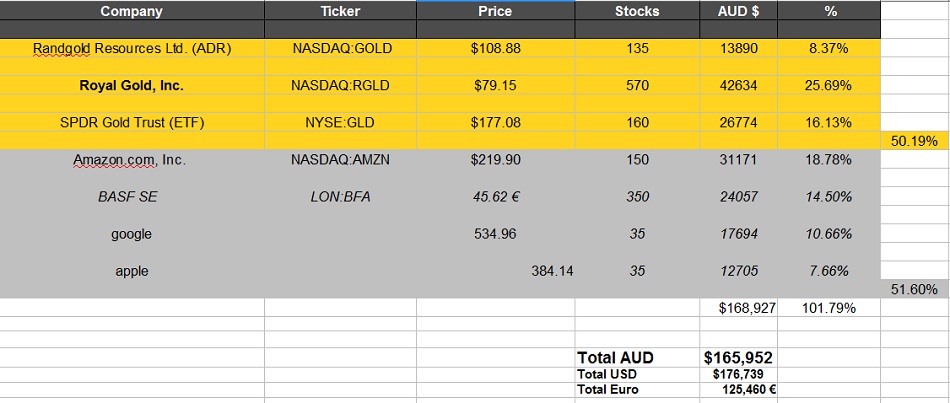950x403 pixels.
Task: Click the 51.60% subtotal cell
Action: pos(913,289)
